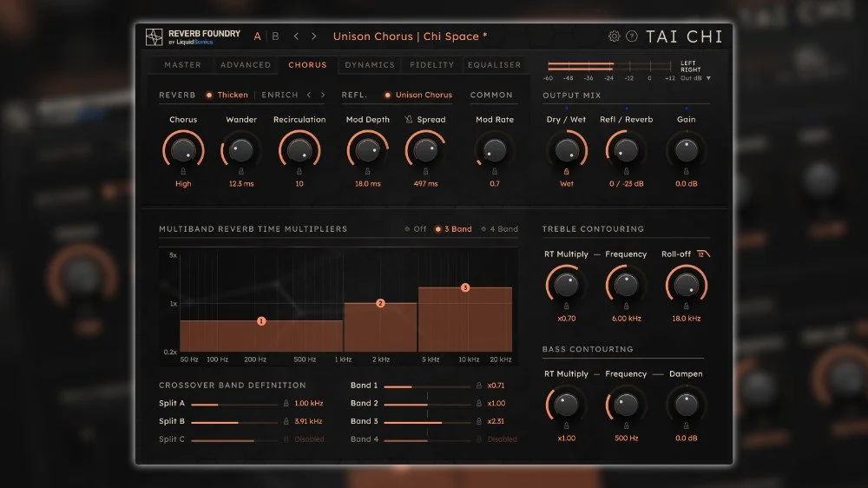The height and width of the screenshot is (488, 868).
Task: Click lock icon next to Band 1 value
Action: point(479,386)
